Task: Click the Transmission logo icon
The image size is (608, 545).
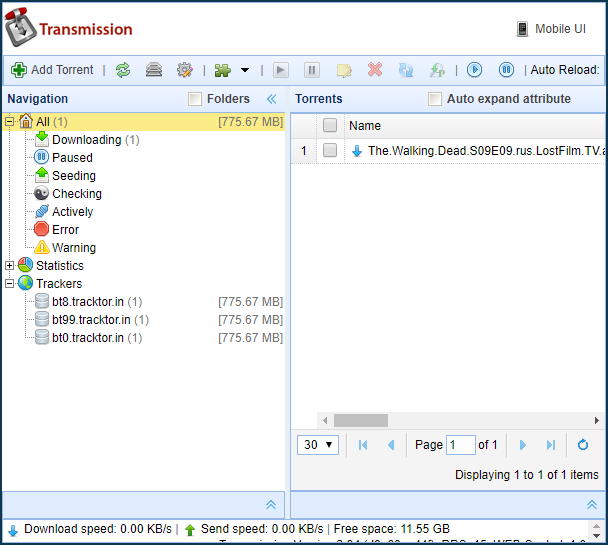Action: (x=21, y=28)
